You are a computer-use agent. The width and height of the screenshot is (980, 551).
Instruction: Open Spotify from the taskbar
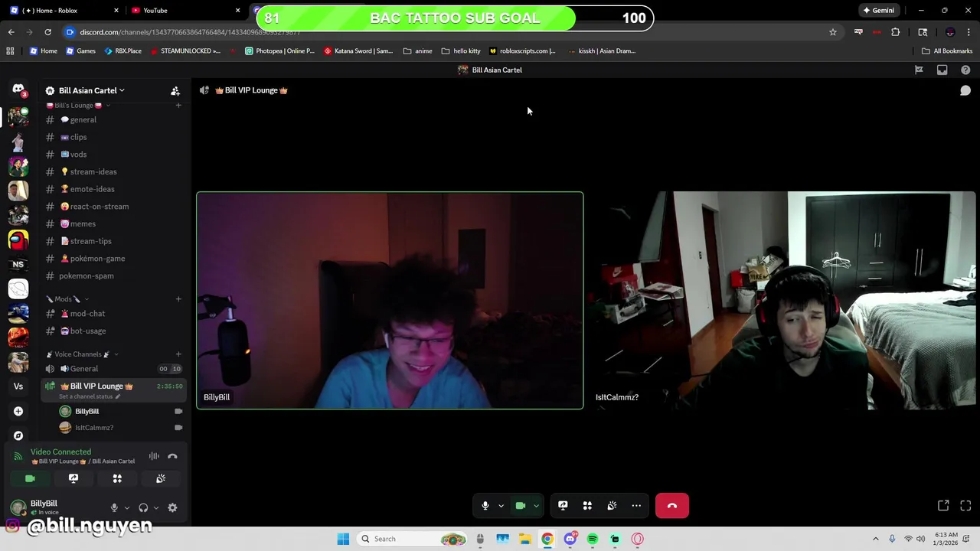(593, 539)
